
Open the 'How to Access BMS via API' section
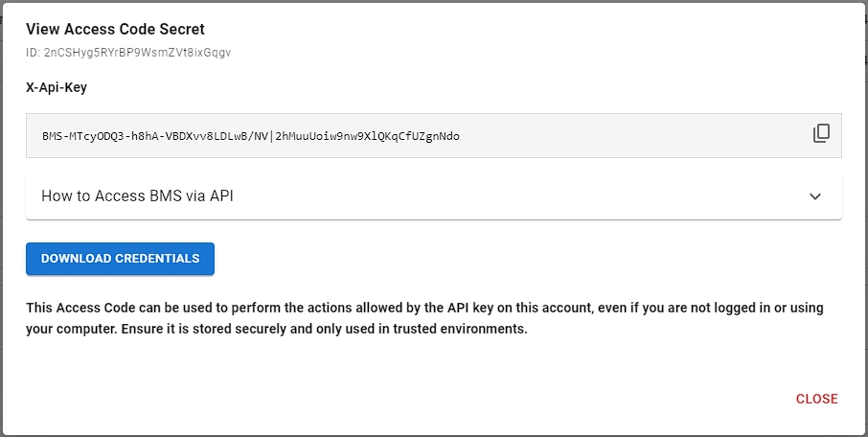tap(138, 196)
